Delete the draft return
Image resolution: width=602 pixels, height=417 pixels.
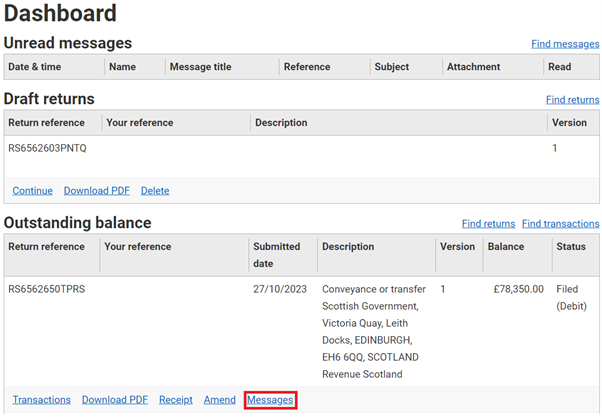(x=155, y=190)
